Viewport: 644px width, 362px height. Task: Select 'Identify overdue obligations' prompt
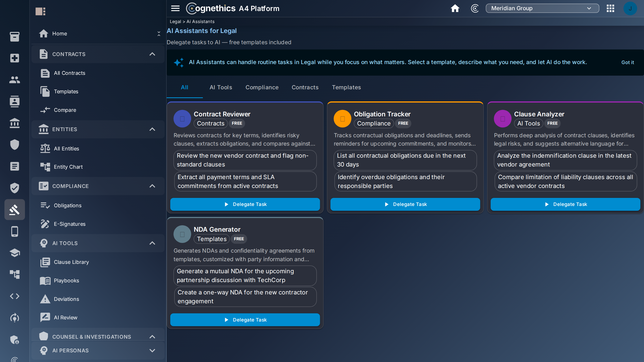405,181
